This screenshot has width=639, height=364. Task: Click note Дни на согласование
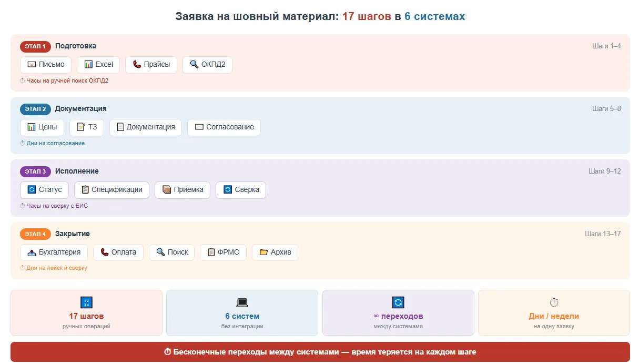[52, 144]
